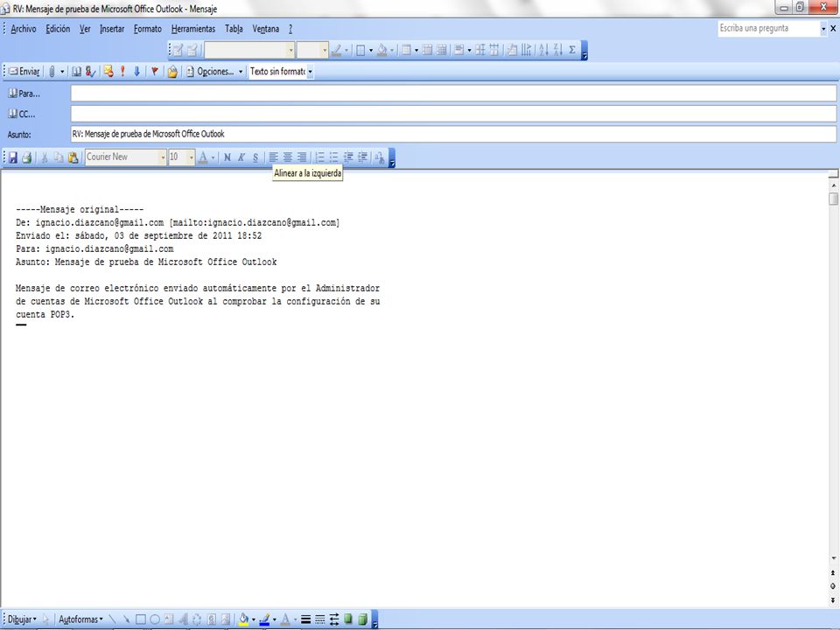
Task: Open the Ver menu
Action: click(x=85, y=29)
